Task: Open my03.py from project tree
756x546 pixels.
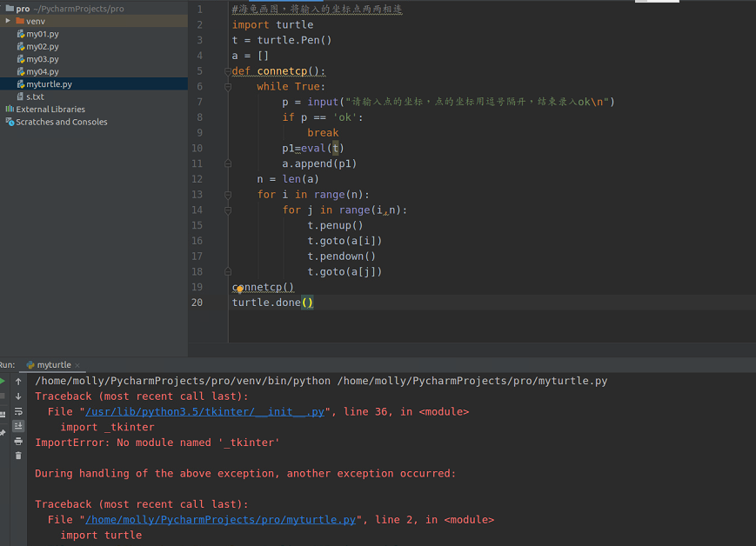Action: [x=43, y=59]
